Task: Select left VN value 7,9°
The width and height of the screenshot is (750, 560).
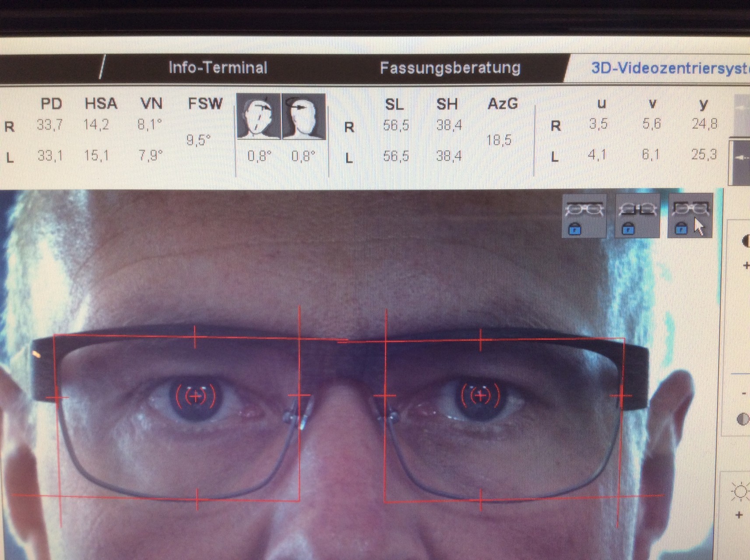Action: pyautogui.click(x=150, y=155)
